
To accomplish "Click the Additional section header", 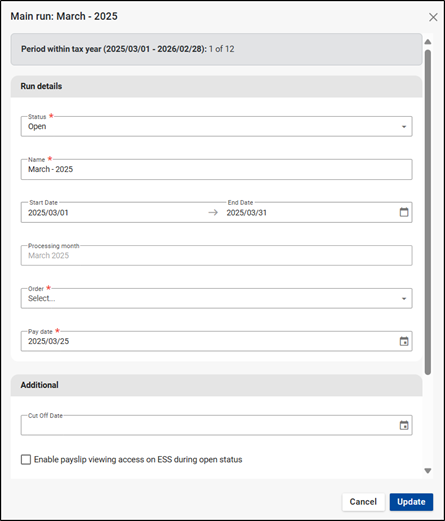I will pyautogui.click(x=216, y=385).
